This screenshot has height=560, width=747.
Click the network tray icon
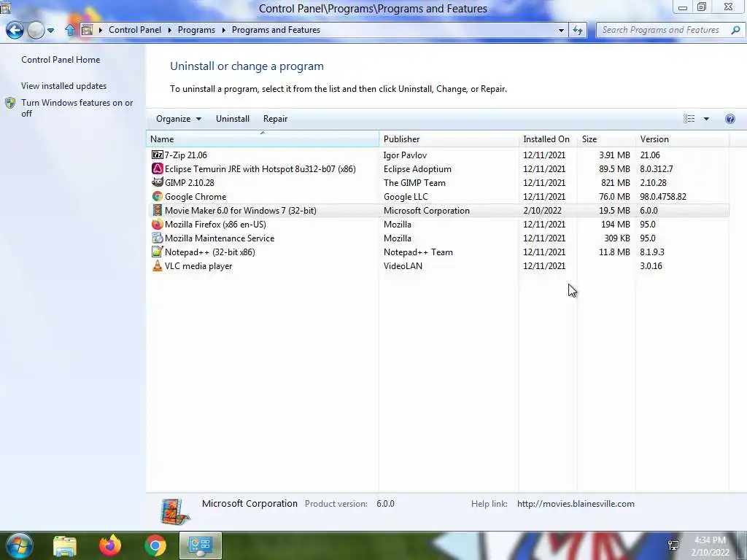tap(673, 545)
